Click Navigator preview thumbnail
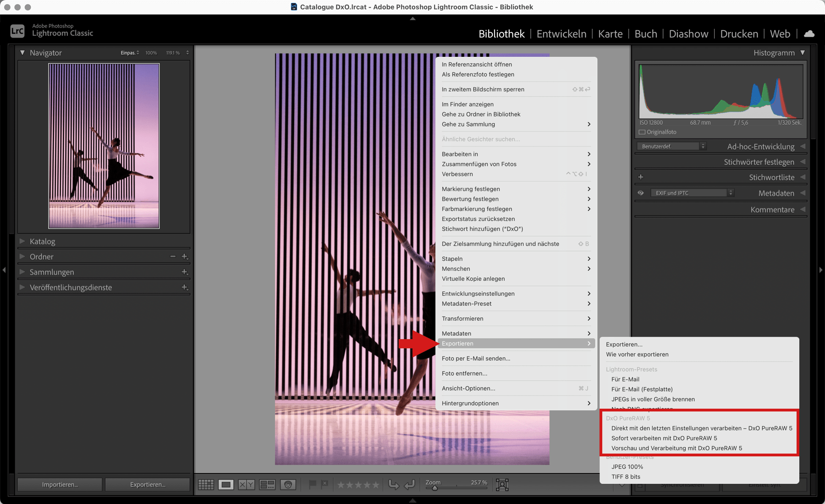The width and height of the screenshot is (825, 504). coord(104,146)
